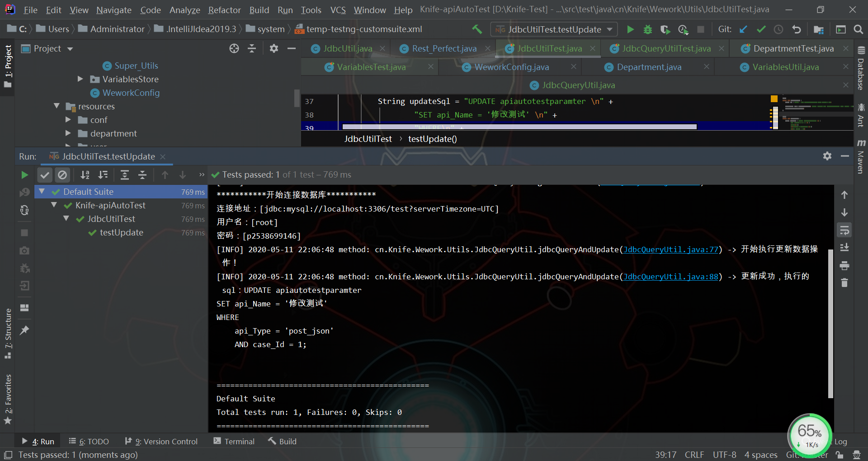Toggle show passed tests filter
The height and width of the screenshot is (461, 868).
click(45, 175)
